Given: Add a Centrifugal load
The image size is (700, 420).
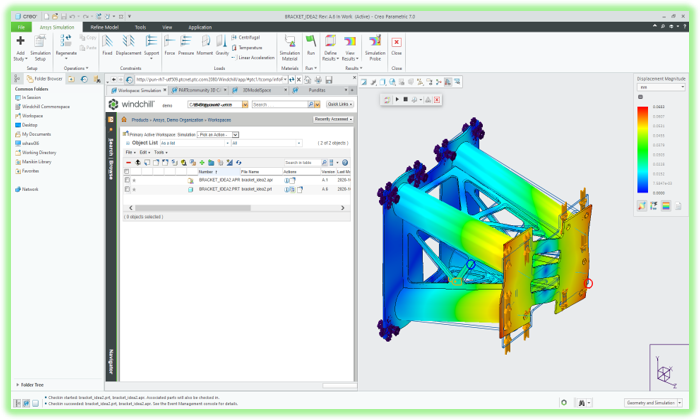Looking at the screenshot, I should [246, 37].
